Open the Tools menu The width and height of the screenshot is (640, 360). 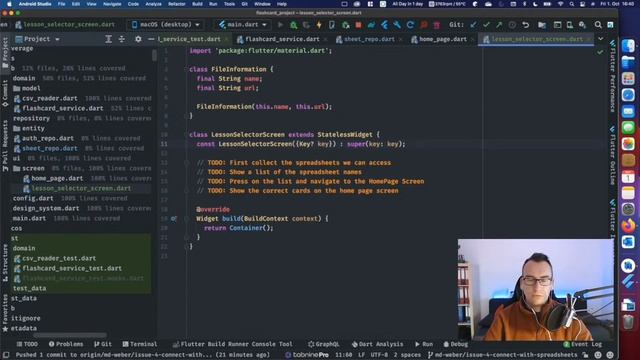229,4
